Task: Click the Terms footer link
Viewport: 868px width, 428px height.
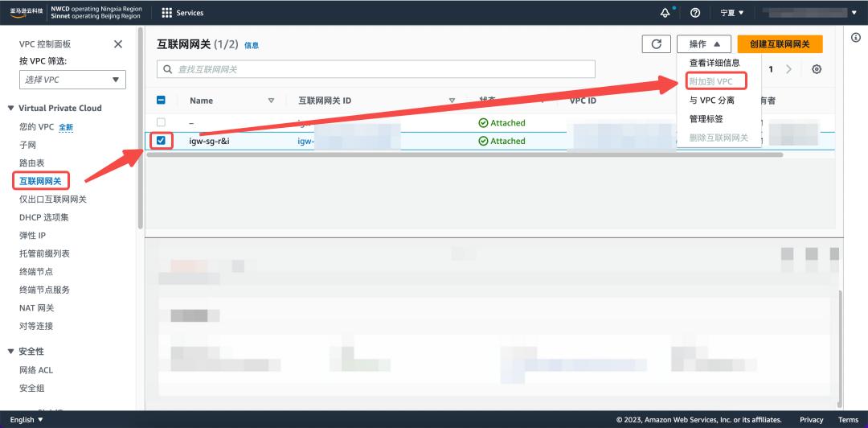Action: click(x=848, y=420)
